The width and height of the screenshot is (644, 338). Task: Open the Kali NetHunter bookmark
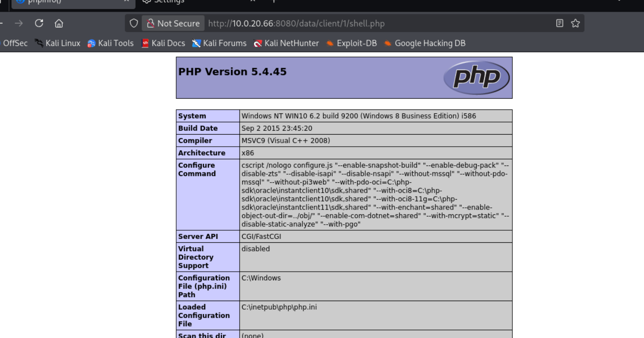click(x=286, y=43)
